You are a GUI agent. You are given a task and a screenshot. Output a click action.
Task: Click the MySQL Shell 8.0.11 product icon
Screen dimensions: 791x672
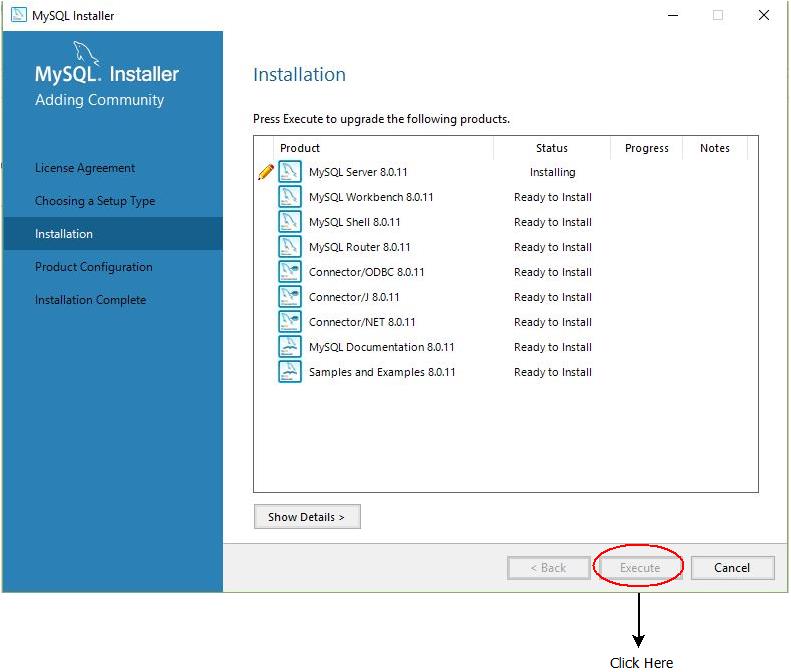pyautogui.click(x=290, y=222)
